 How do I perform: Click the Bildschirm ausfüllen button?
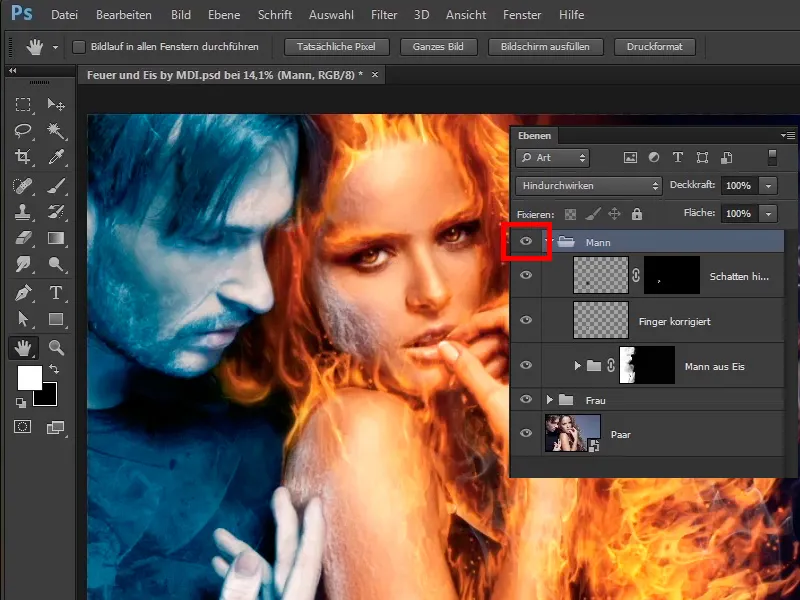545,47
